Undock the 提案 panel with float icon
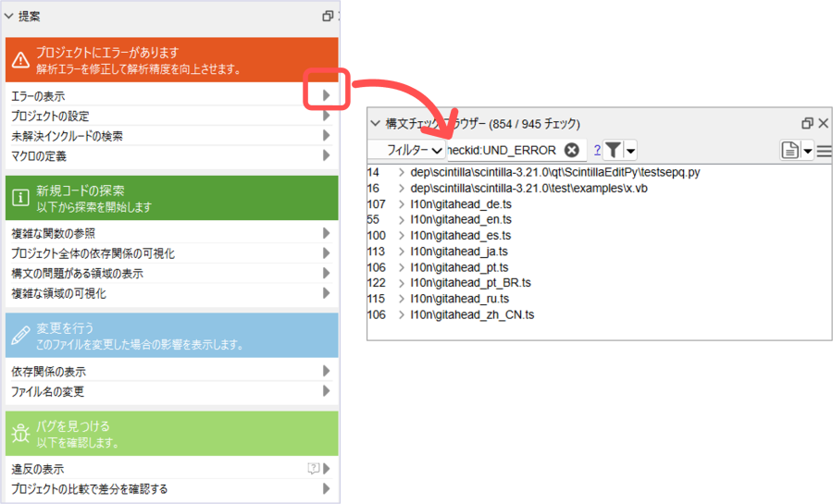Image resolution: width=833 pixels, height=504 pixels. coord(328,17)
